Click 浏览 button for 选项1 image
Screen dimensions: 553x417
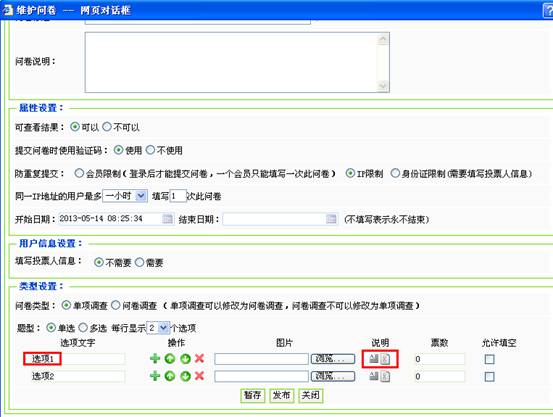(333, 359)
